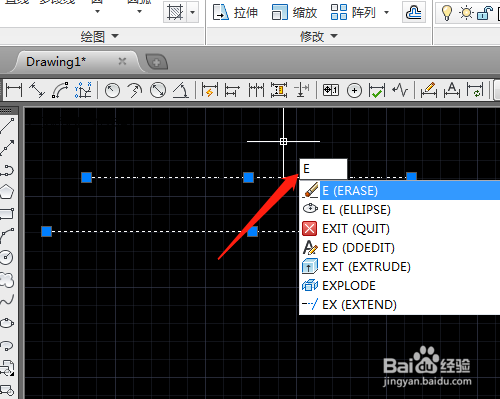
Task: Select the Circle tool in left toolbar
Action: tap(7, 257)
